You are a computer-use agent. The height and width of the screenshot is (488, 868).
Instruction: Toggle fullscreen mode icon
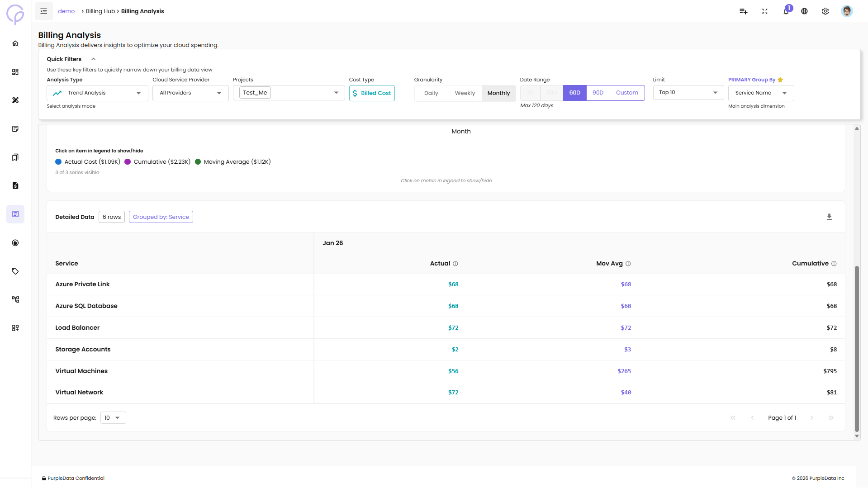click(x=764, y=11)
